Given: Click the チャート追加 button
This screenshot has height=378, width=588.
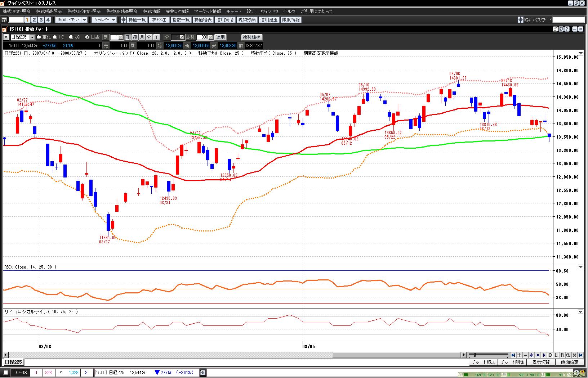Looking at the screenshot, I should pyautogui.click(x=483, y=362).
